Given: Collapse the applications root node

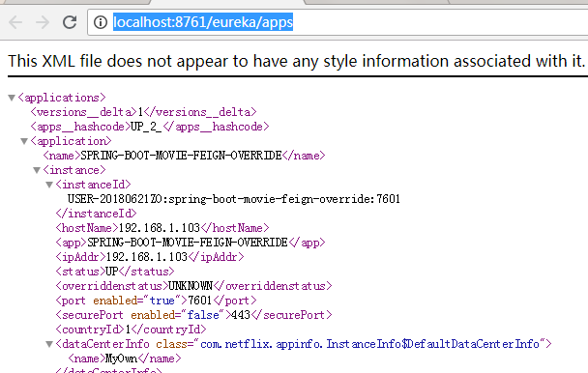Looking at the screenshot, I should pyautogui.click(x=12, y=98).
